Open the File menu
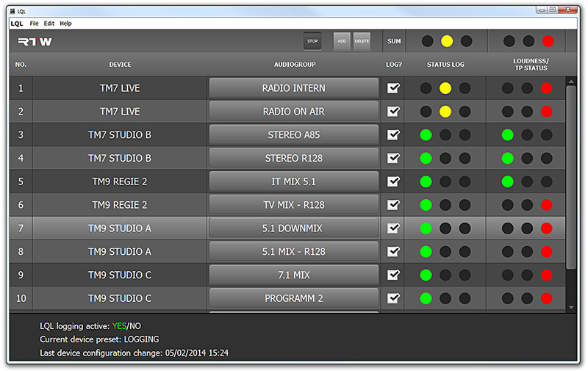The image size is (588, 371). coord(35,24)
